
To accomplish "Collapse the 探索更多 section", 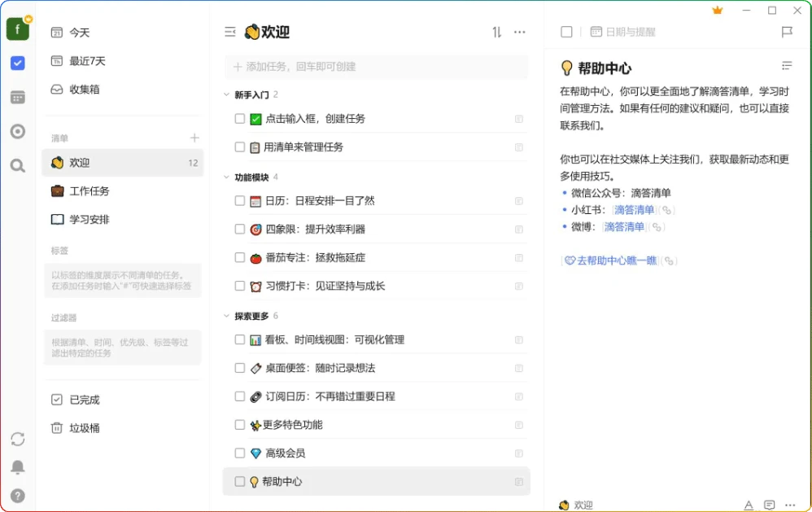I will [x=227, y=316].
